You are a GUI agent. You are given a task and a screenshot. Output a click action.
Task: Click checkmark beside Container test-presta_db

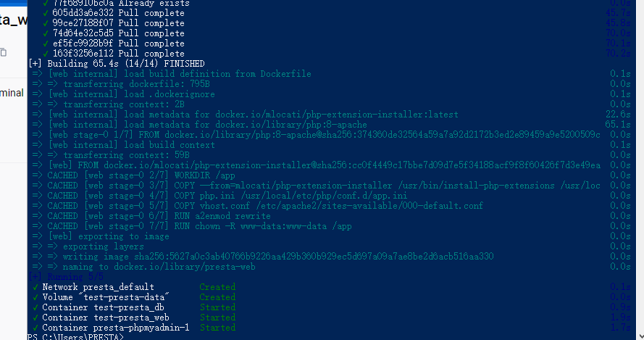tap(35, 307)
